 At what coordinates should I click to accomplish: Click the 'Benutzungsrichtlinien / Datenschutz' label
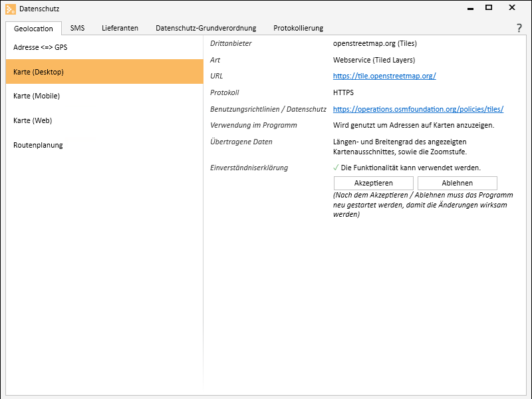point(268,109)
